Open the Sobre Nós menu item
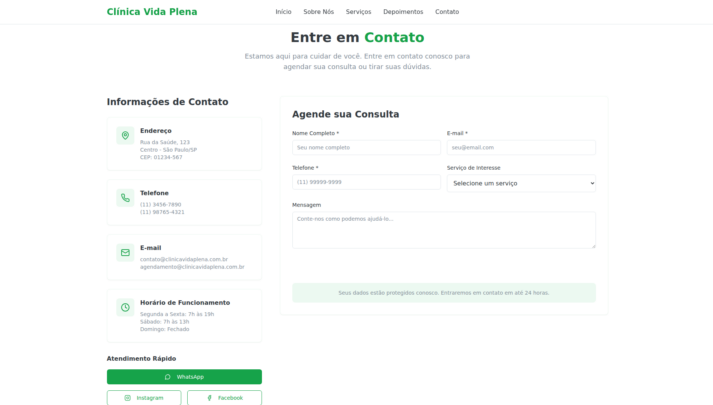713x405 pixels. (318, 12)
